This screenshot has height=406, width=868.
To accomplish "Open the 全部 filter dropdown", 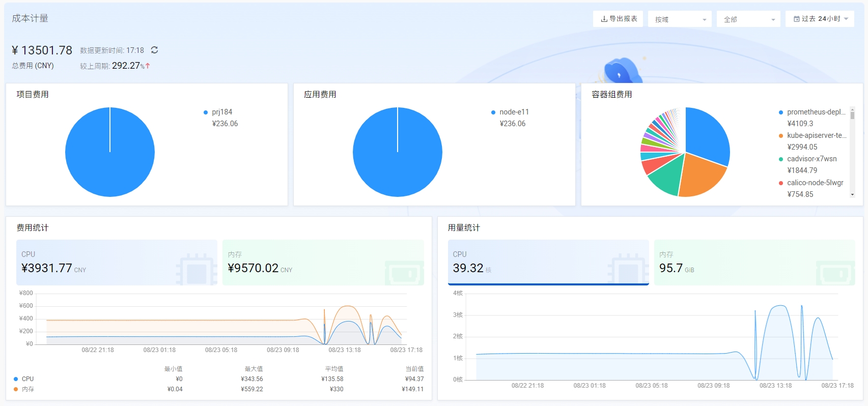I will tap(748, 19).
